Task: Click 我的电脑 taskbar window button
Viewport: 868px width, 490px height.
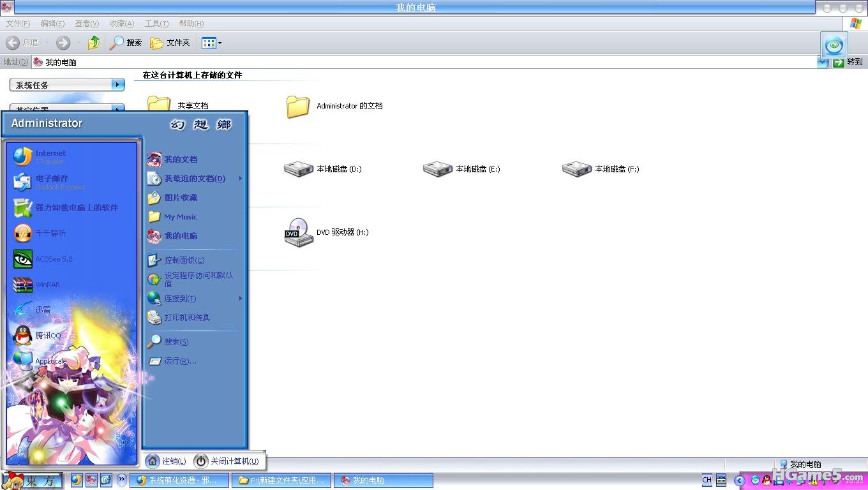Action: coord(384,480)
